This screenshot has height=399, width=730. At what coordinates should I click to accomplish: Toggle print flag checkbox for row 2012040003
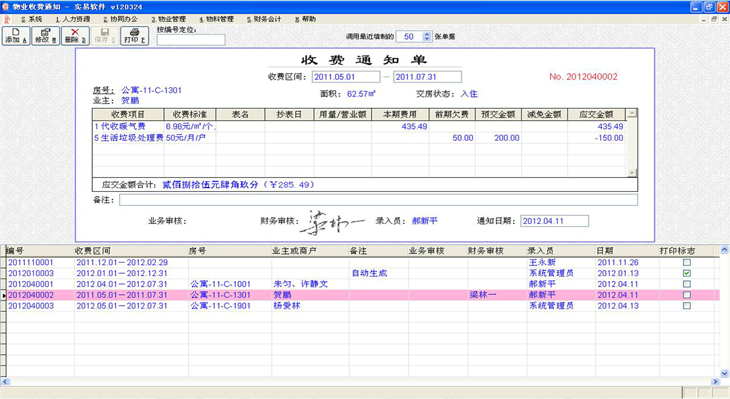(x=687, y=306)
